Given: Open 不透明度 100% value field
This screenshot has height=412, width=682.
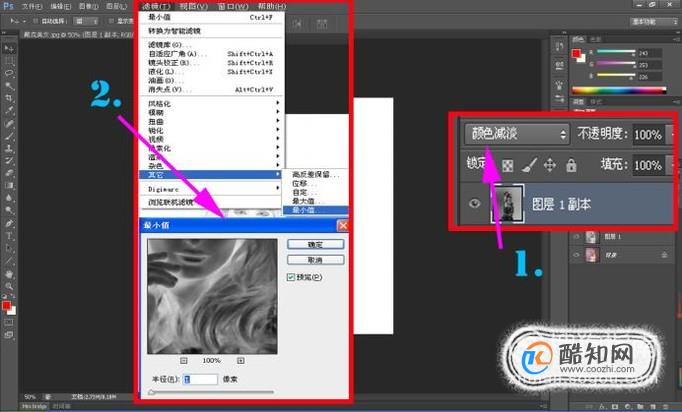Looking at the screenshot, I should point(648,134).
